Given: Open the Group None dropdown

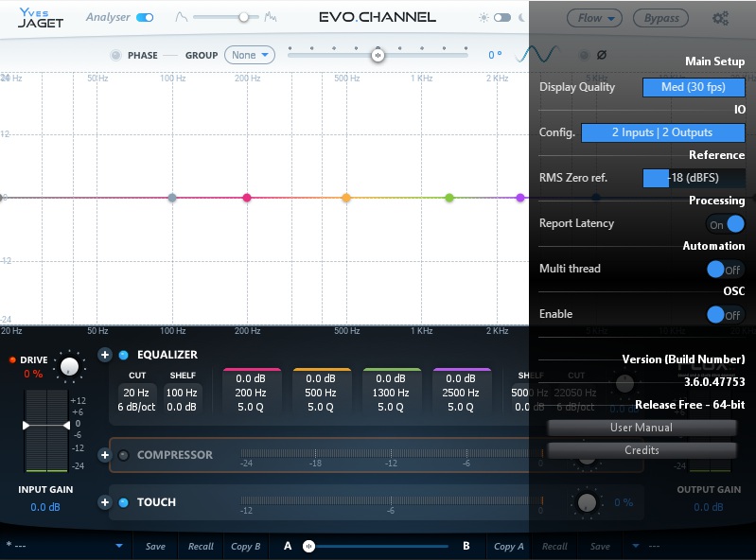Looking at the screenshot, I should pyautogui.click(x=250, y=55).
